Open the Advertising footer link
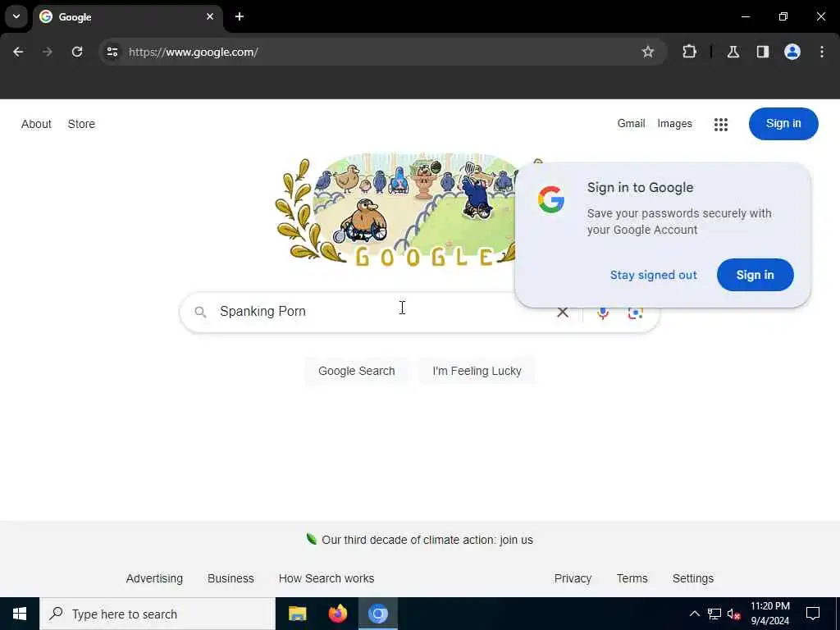This screenshot has height=630, width=840. [154, 578]
